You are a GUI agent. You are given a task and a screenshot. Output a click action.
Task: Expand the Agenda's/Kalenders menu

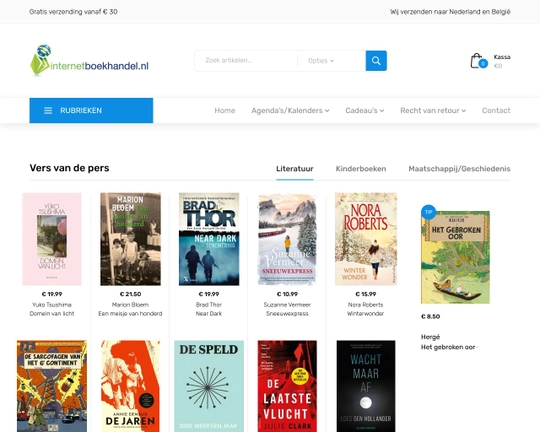coord(290,111)
